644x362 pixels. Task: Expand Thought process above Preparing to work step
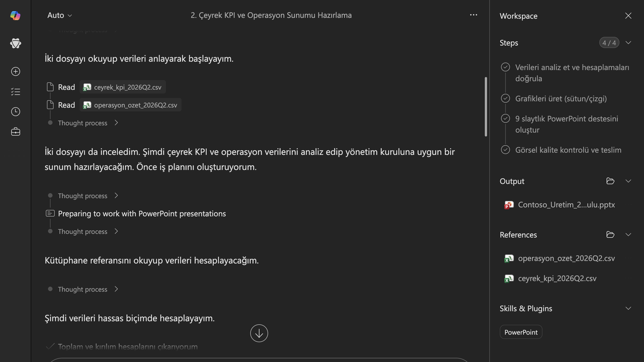coord(88,196)
